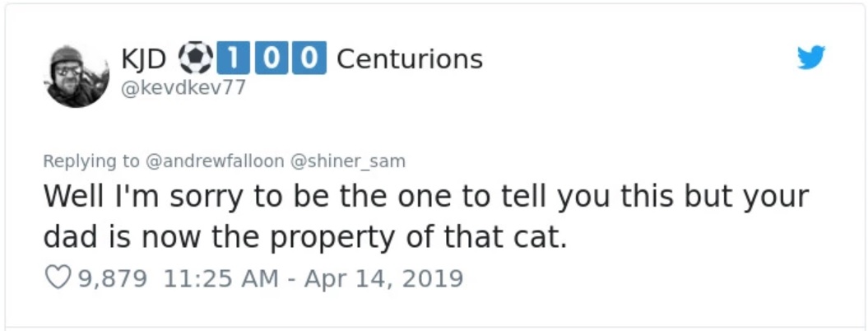
Task: Click the blue "1" digit box
Action: (x=237, y=58)
